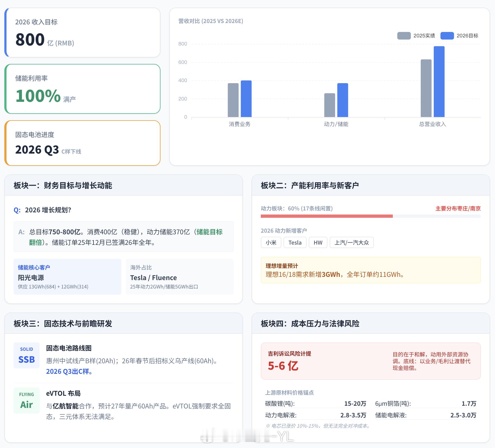Click the 碳酸锂(吨) price value 15-20万
This screenshot has height=448, width=495.
point(355,404)
